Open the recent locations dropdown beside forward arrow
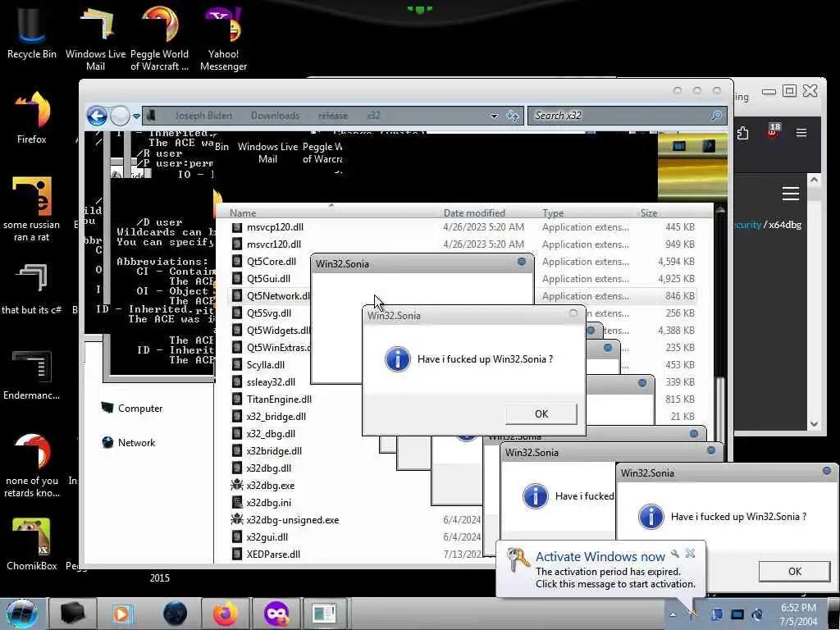Image resolution: width=840 pixels, height=630 pixels. (x=137, y=116)
